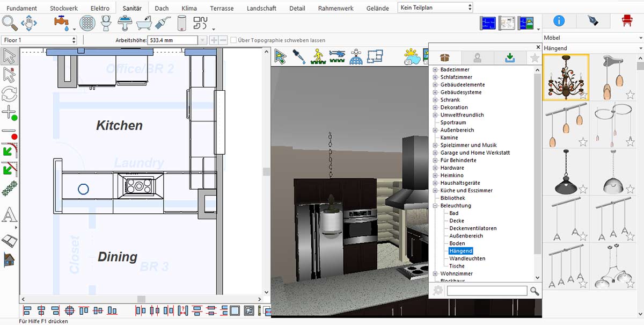The width and height of the screenshot is (644, 325).
Task: Select the toilet fixture tool
Action: pyautogui.click(x=106, y=23)
